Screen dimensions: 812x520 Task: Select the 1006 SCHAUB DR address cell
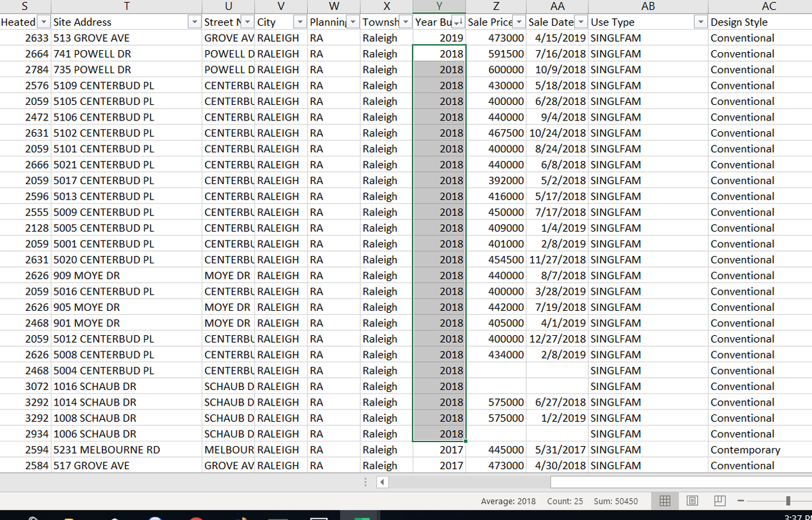[x=127, y=434]
